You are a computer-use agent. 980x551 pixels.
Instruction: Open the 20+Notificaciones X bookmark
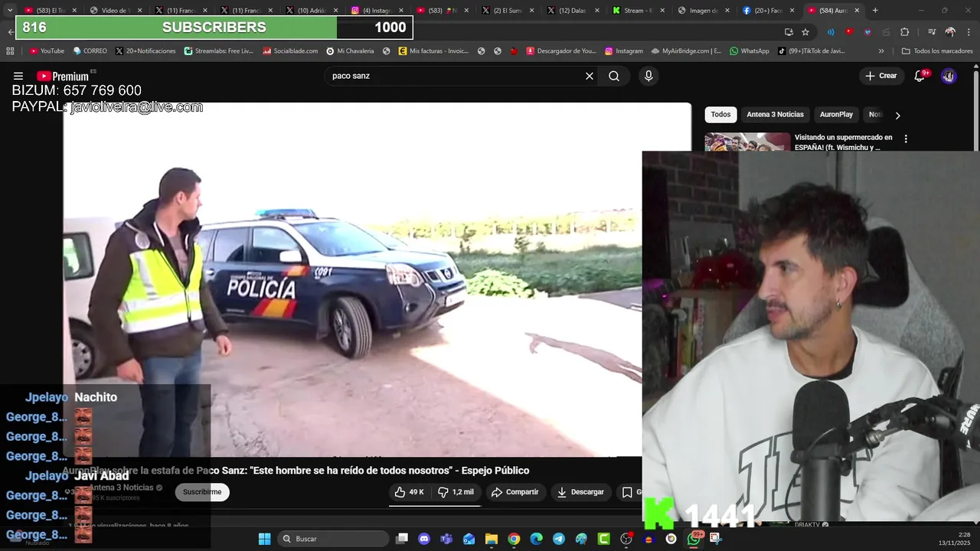click(145, 51)
